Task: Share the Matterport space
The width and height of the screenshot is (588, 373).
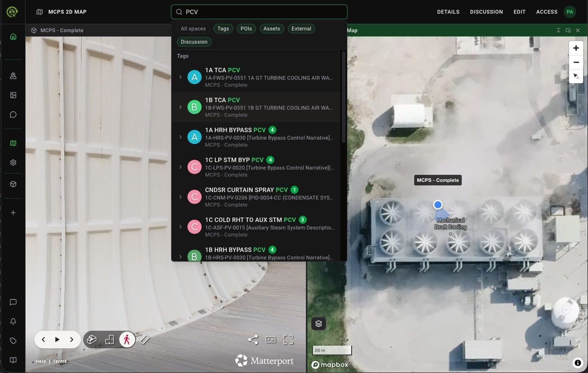Action: pos(253,340)
